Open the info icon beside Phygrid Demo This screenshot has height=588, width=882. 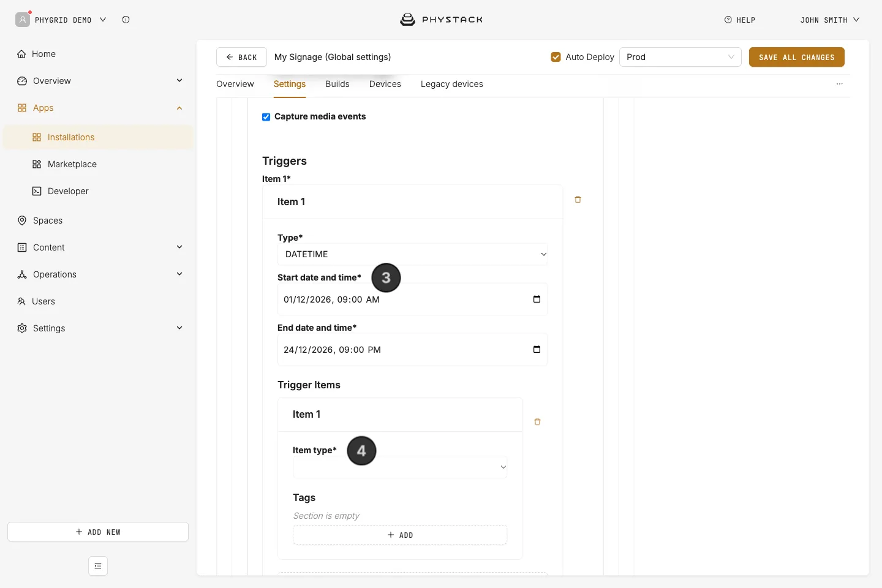pos(126,20)
